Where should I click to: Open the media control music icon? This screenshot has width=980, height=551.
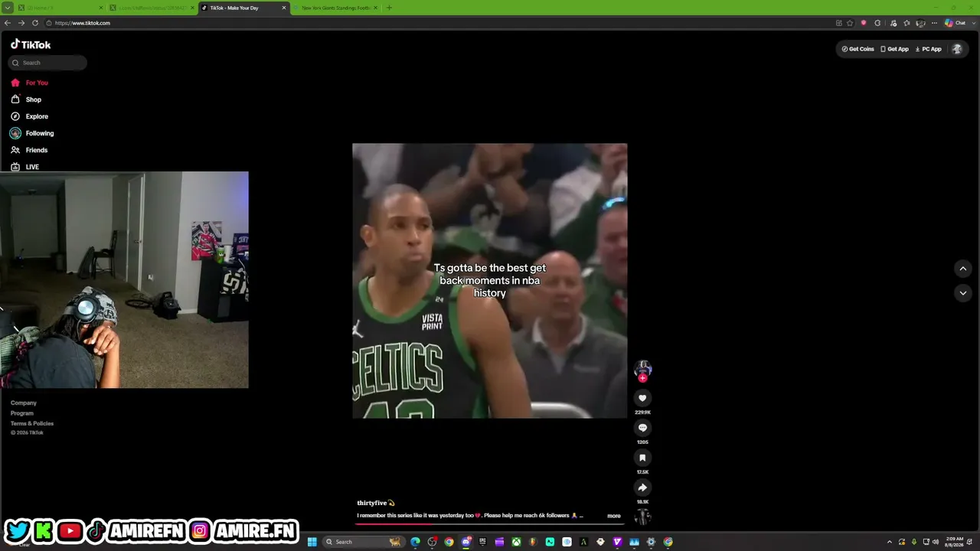pyautogui.click(x=893, y=23)
